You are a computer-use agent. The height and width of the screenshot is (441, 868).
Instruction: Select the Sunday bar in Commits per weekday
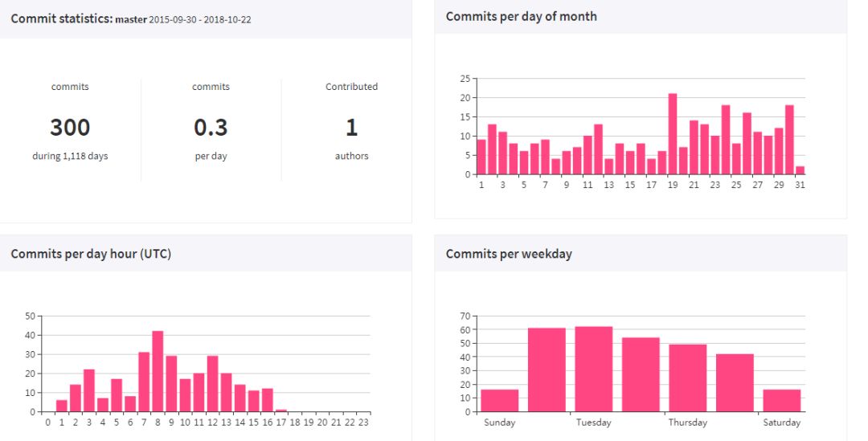point(500,401)
